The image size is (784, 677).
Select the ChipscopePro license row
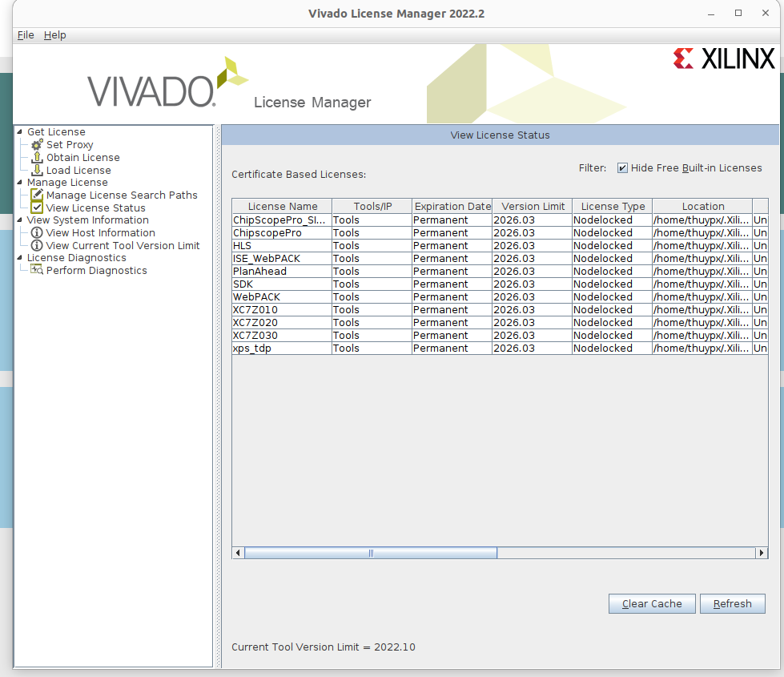500,232
